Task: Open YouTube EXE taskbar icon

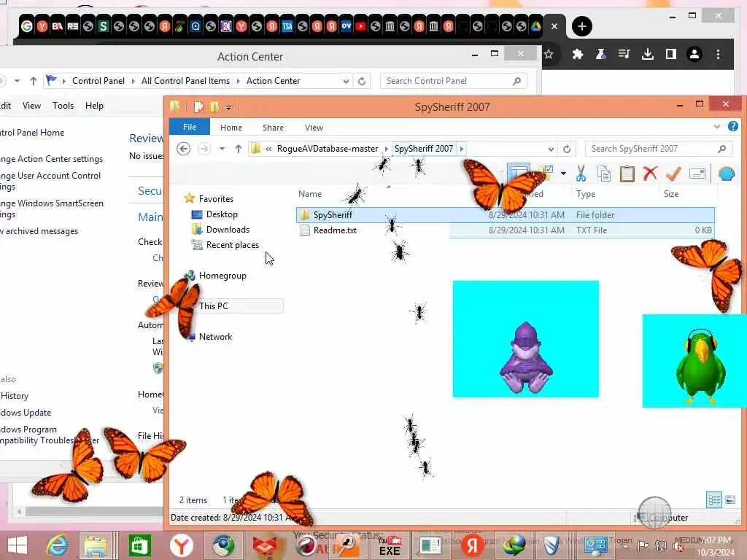Action: (390, 545)
